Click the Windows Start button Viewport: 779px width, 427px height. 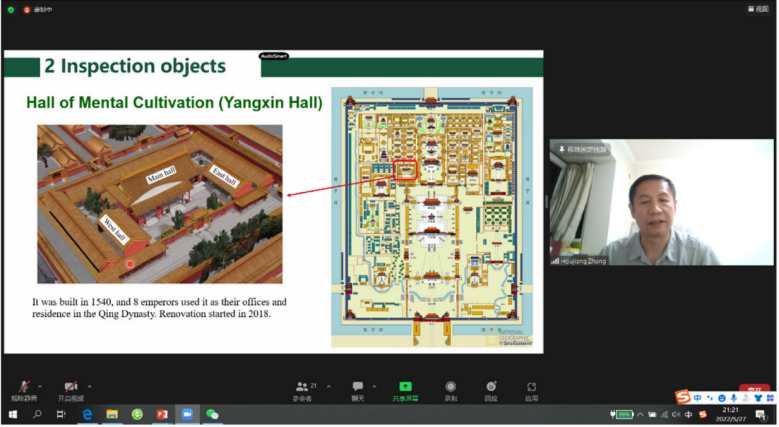pyautogui.click(x=13, y=414)
